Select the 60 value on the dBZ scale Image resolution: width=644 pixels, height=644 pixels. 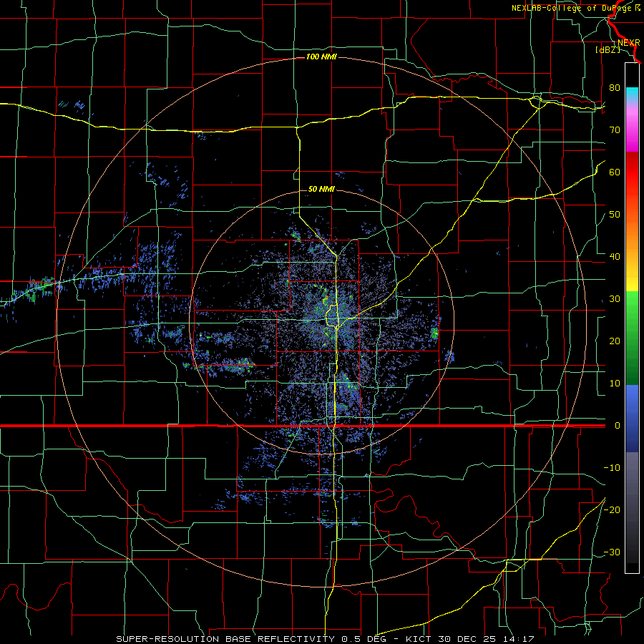(615, 172)
